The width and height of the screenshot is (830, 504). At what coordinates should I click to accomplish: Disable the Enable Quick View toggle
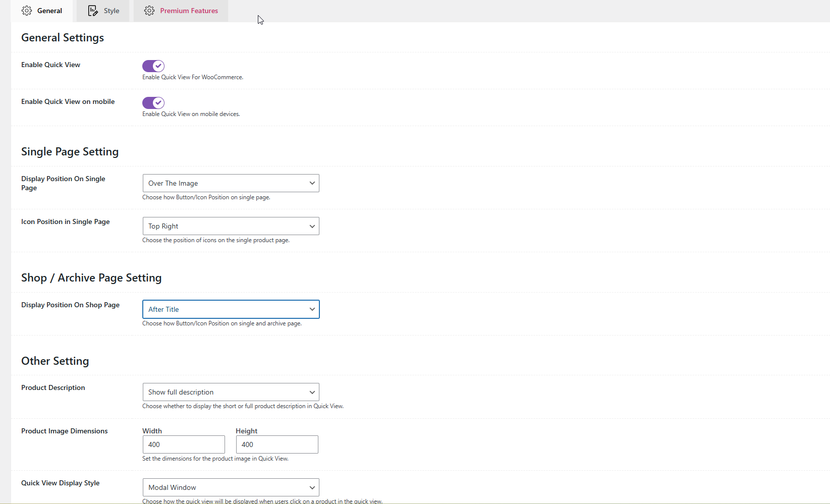pyautogui.click(x=153, y=66)
